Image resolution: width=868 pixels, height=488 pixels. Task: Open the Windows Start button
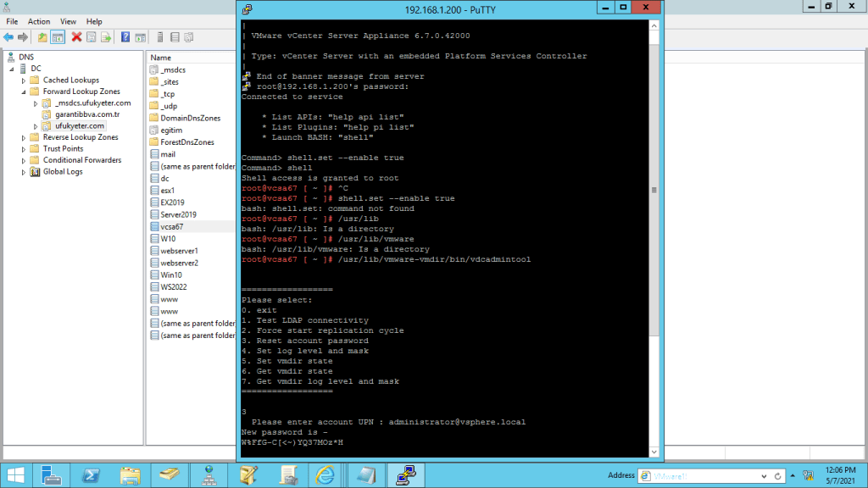[x=16, y=476]
